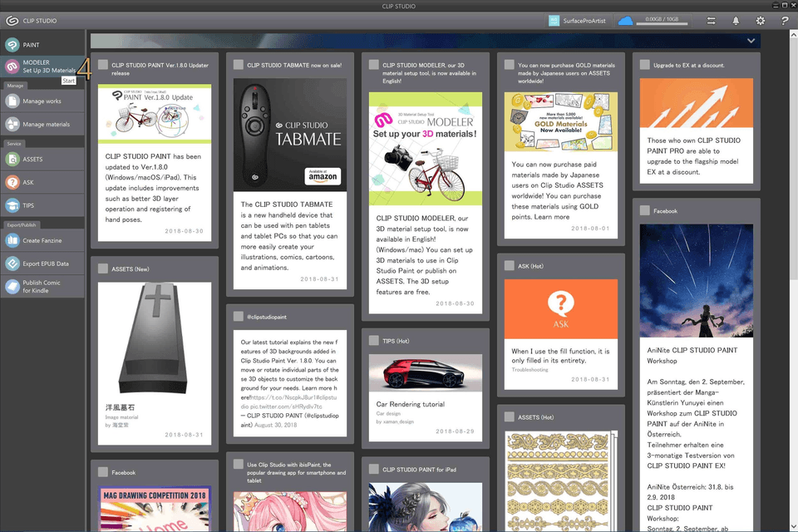This screenshot has height=532, width=798.
Task: Select Publish Comic for Kindle
Action: (x=42, y=287)
